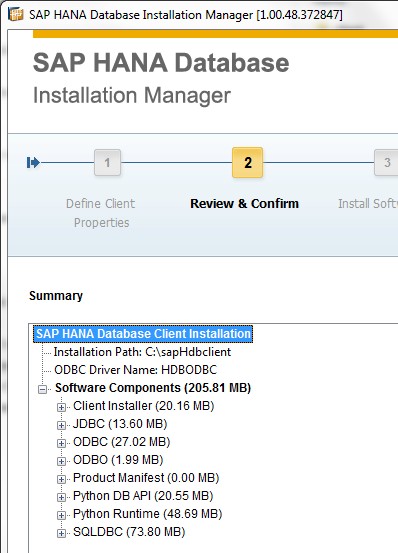Click the window title text with version number
The width and height of the screenshot is (398, 553).
click(x=186, y=15)
